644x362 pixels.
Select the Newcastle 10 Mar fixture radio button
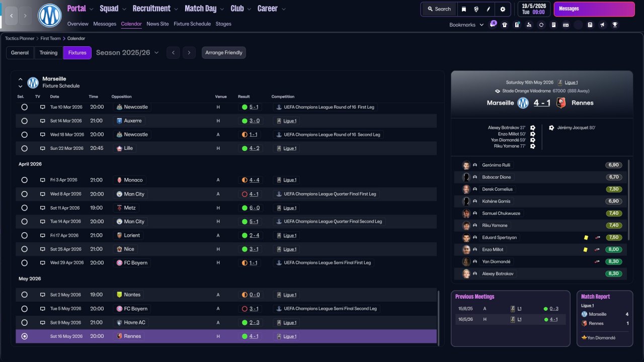[24, 107]
